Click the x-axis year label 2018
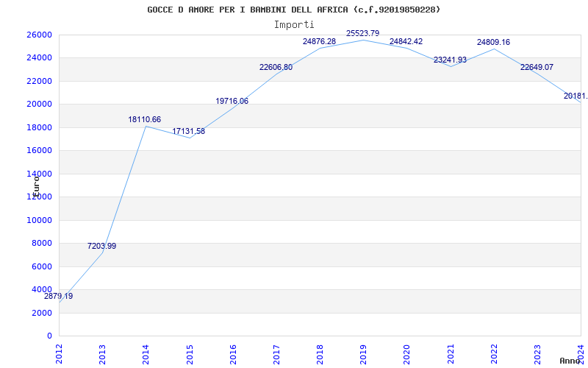The height and width of the screenshot is (368, 588). [320, 354]
